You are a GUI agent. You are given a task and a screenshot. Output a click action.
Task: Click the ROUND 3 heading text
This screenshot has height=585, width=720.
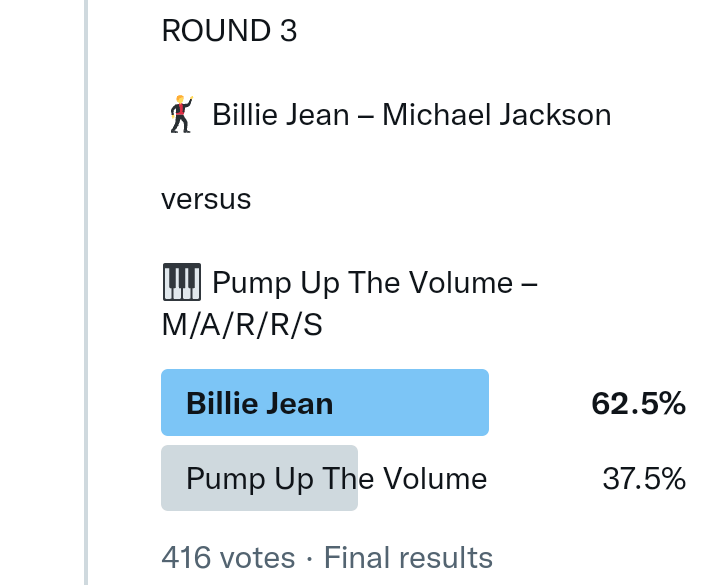point(229,31)
